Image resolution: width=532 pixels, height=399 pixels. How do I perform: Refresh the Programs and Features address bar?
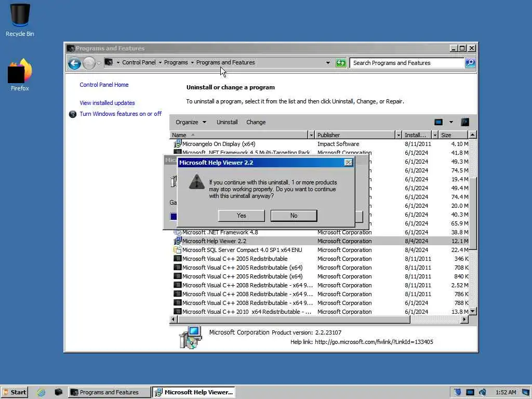click(x=341, y=63)
